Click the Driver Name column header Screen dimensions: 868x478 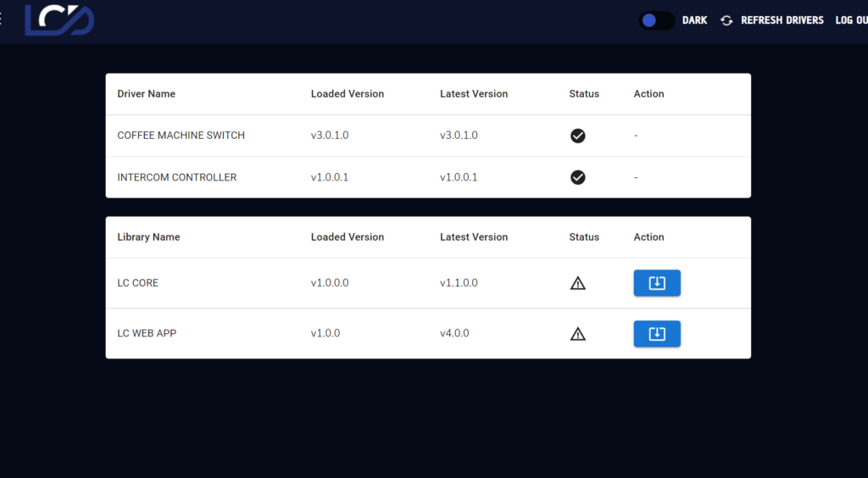tap(146, 94)
